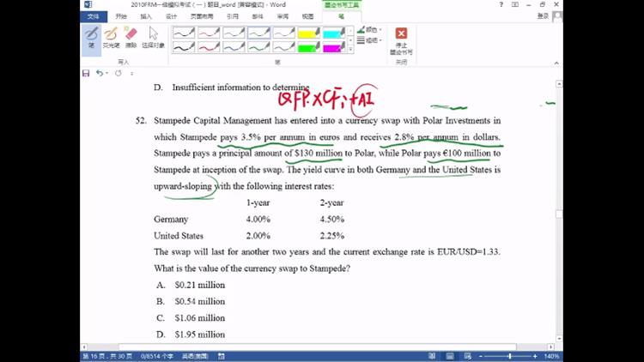Click the macro recording icon in status bar
Screen dimensions: 644x362
[222, 356]
